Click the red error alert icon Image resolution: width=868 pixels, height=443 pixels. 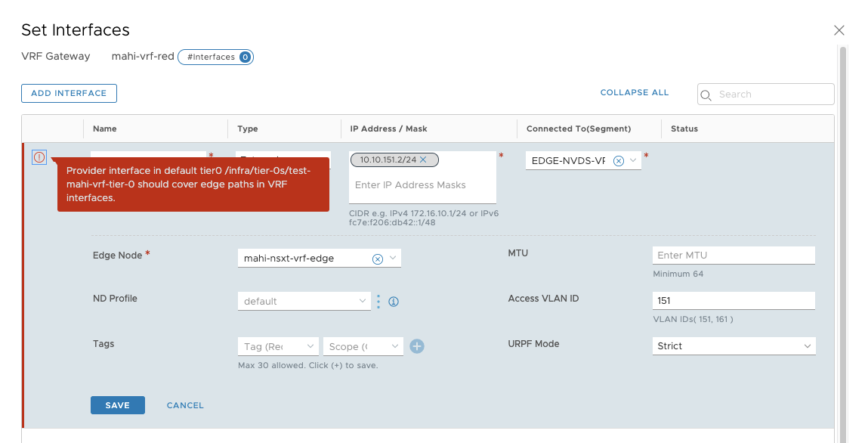(x=39, y=157)
